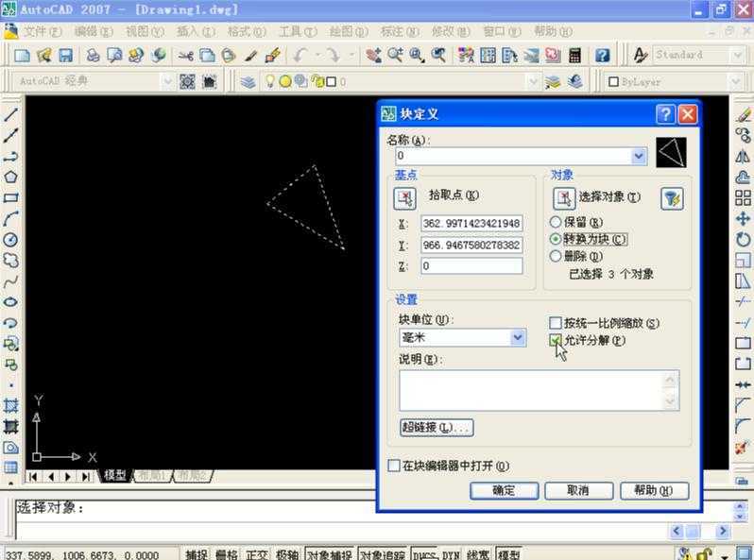
Task: Select the Array tool in modify toolbar
Action: point(743,197)
